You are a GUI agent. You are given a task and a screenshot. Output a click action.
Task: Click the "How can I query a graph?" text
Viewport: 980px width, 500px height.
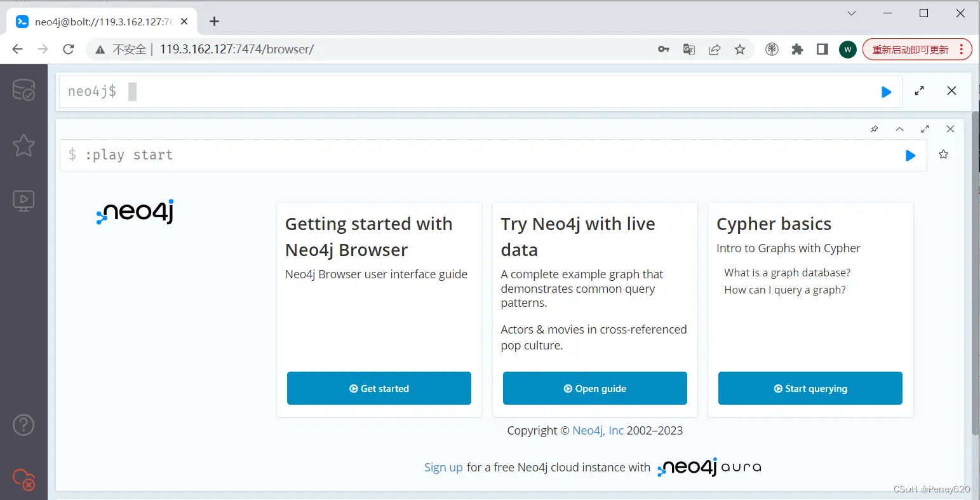(x=784, y=290)
